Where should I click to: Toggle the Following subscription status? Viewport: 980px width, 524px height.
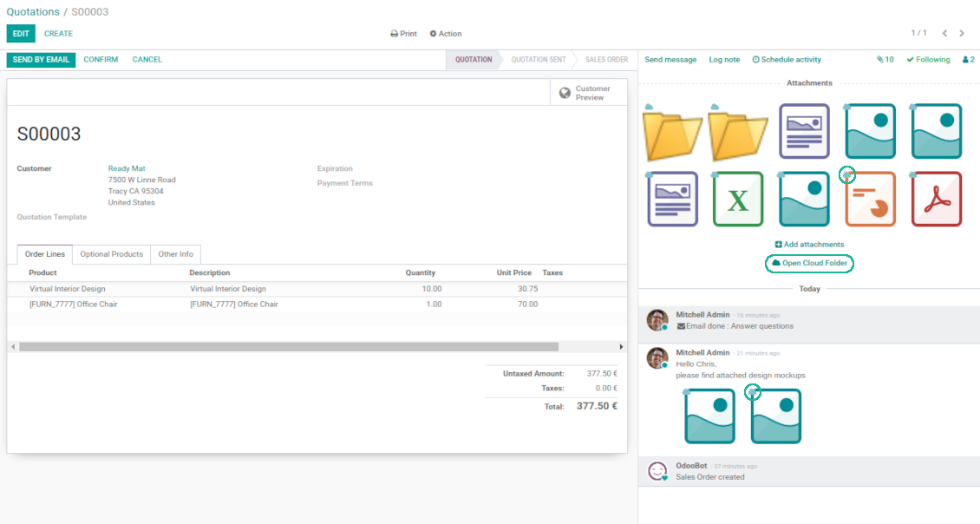pos(928,60)
